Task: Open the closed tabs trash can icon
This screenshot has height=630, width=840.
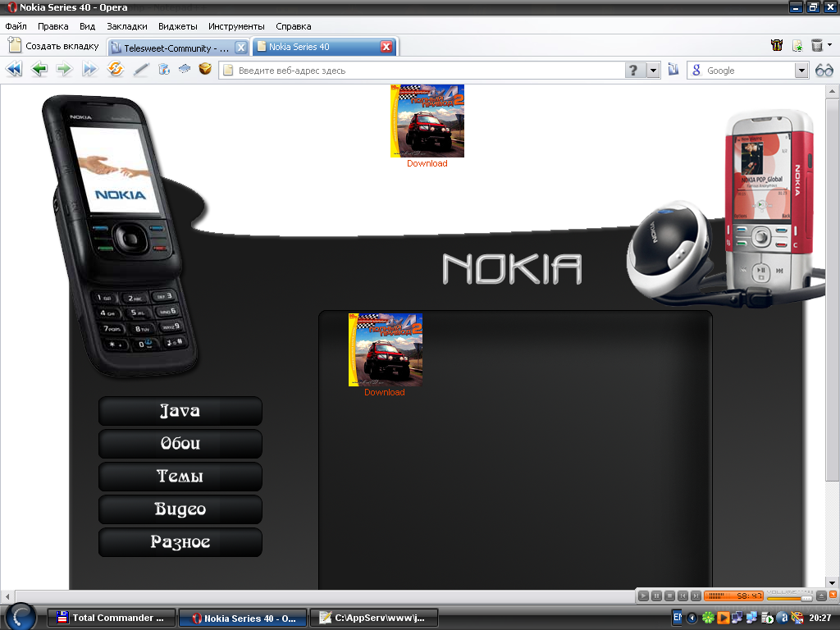Action: [817, 46]
